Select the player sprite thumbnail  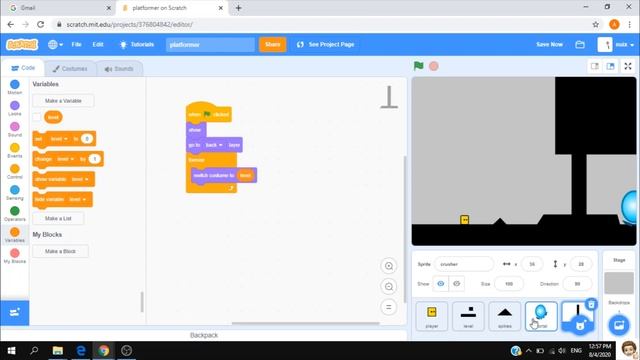click(x=432, y=316)
